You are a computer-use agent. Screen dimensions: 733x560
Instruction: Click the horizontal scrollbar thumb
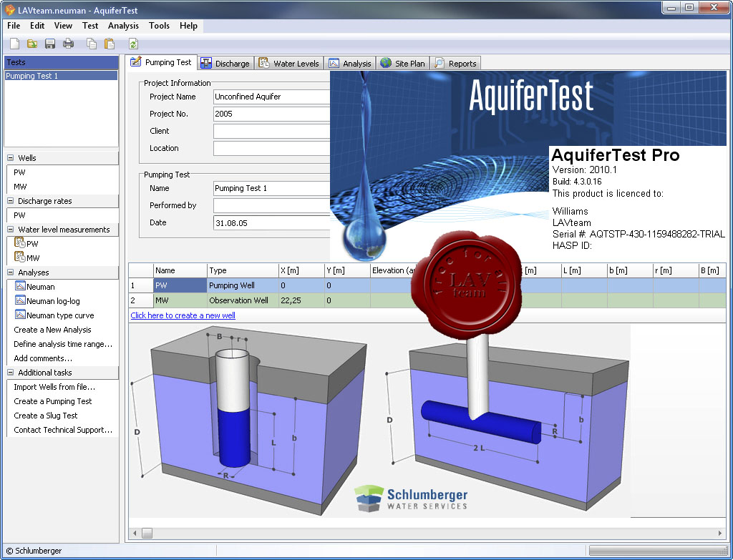pos(147,533)
